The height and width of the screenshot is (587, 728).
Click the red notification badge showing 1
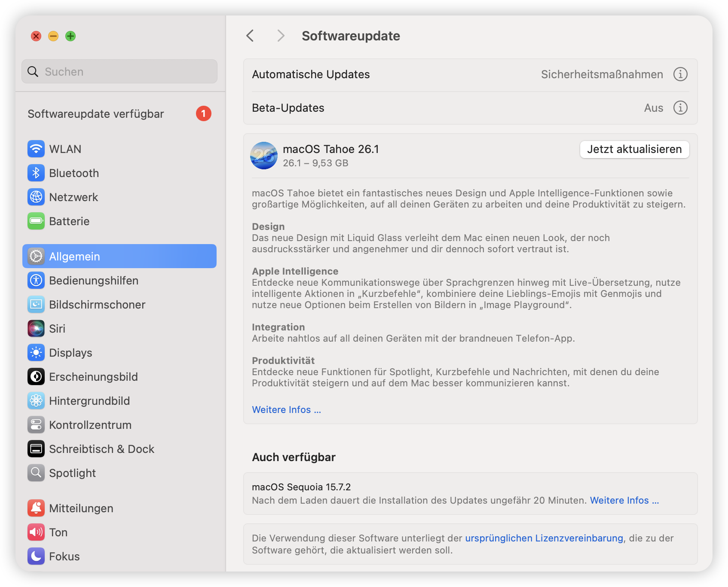tap(204, 114)
